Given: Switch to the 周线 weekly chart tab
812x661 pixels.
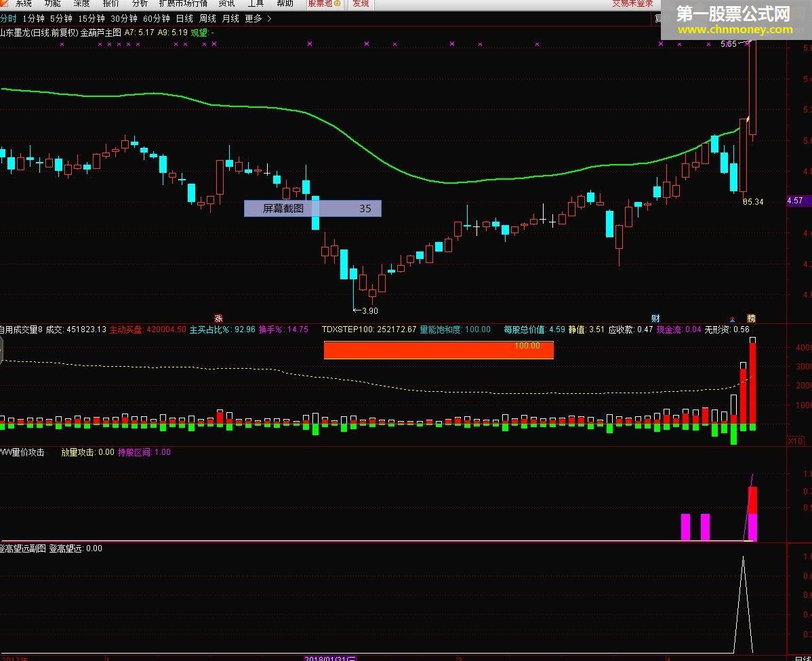Looking at the screenshot, I should pos(207,19).
